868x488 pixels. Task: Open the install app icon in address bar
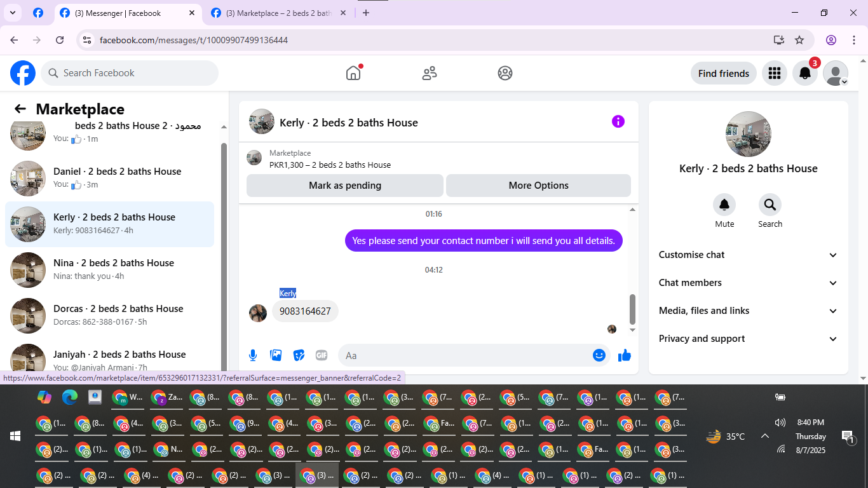(x=779, y=40)
